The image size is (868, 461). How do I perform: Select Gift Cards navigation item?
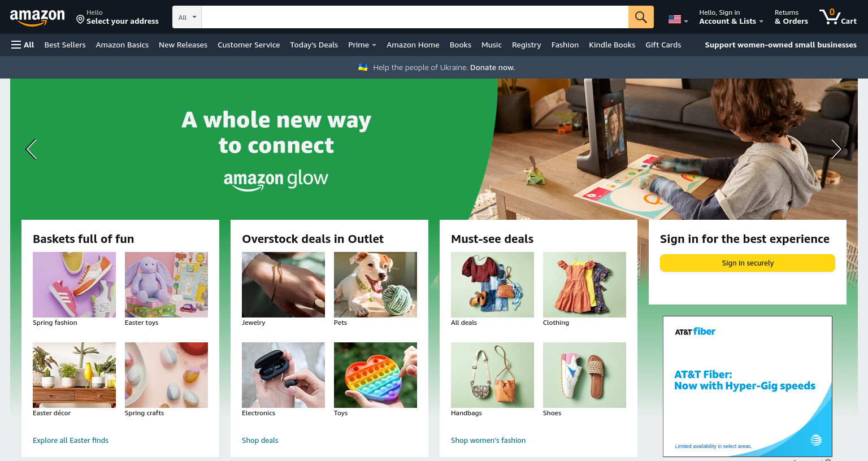click(663, 45)
